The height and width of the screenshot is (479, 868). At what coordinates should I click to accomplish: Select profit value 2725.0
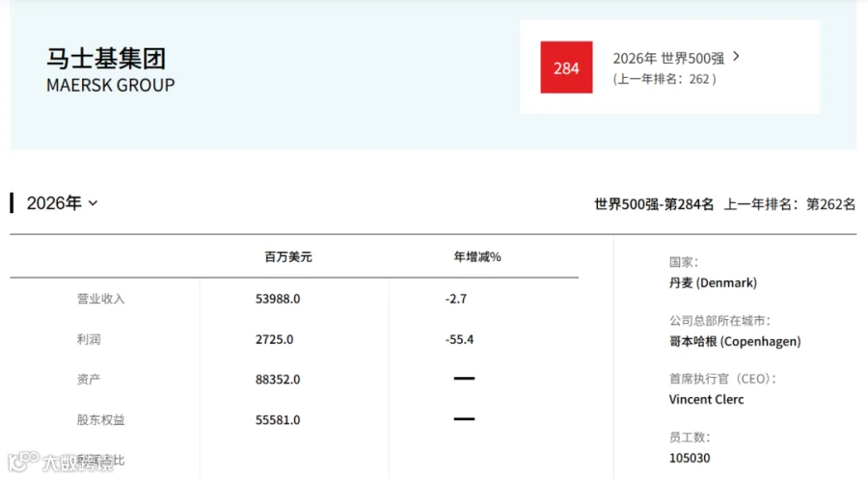click(x=274, y=339)
